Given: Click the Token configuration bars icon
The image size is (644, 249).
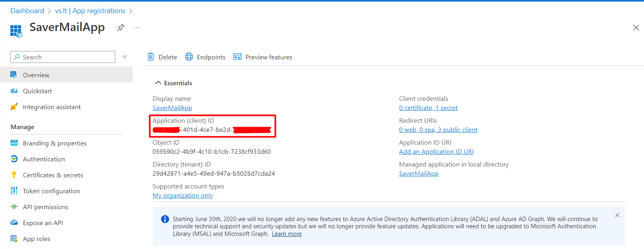Looking at the screenshot, I should pyautogui.click(x=14, y=191).
